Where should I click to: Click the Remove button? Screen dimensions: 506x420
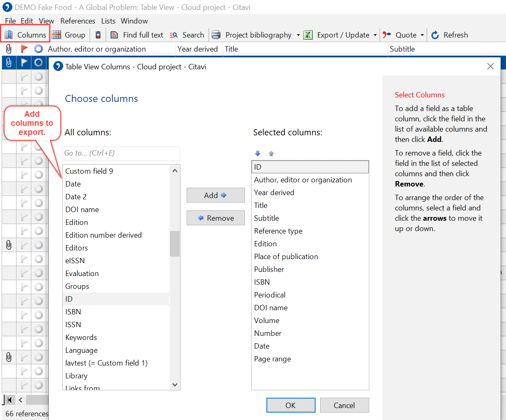(216, 218)
